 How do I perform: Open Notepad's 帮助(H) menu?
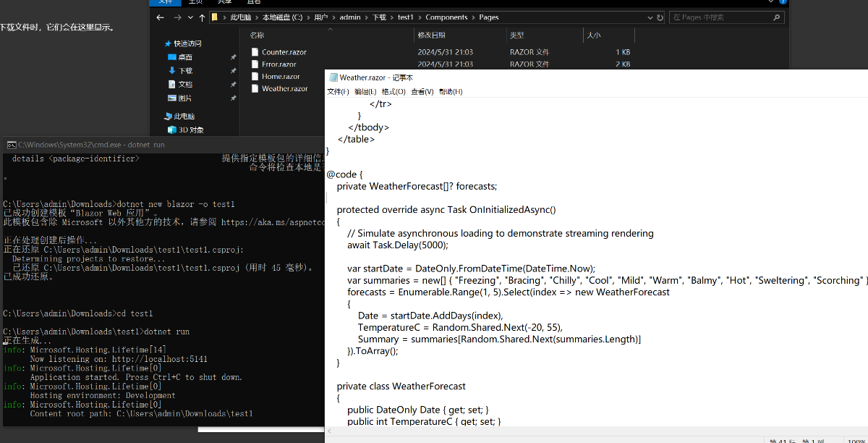coord(451,92)
